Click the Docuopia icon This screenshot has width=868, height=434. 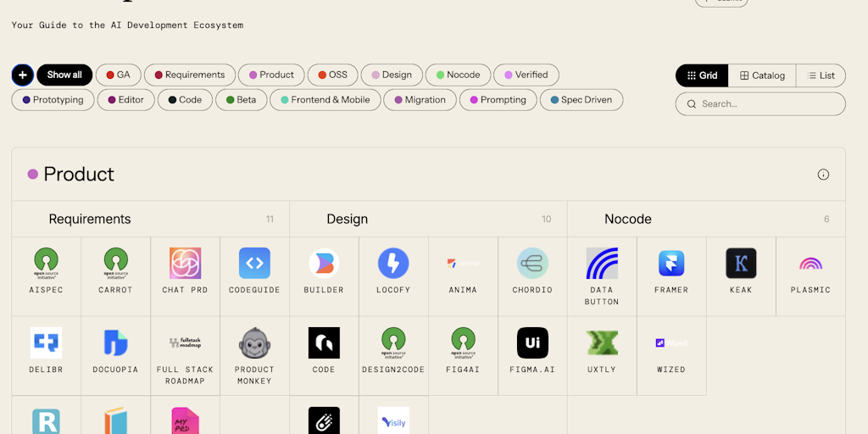point(115,342)
